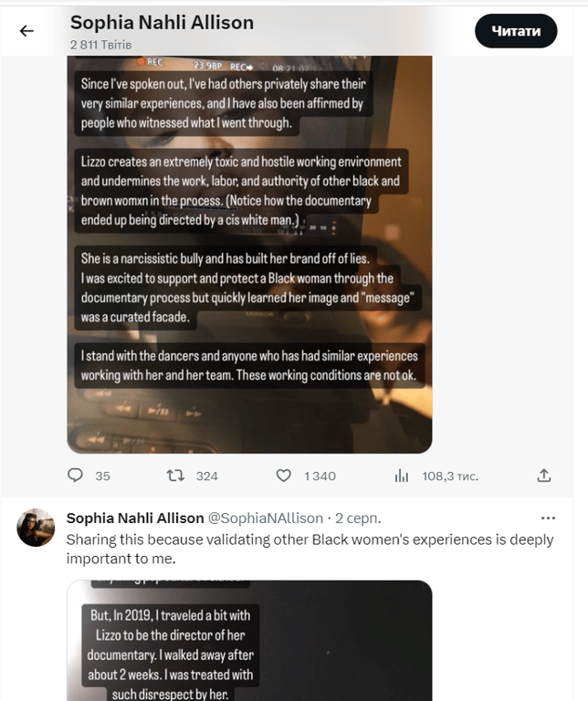Like the tweet using the heart icon

pyautogui.click(x=284, y=476)
